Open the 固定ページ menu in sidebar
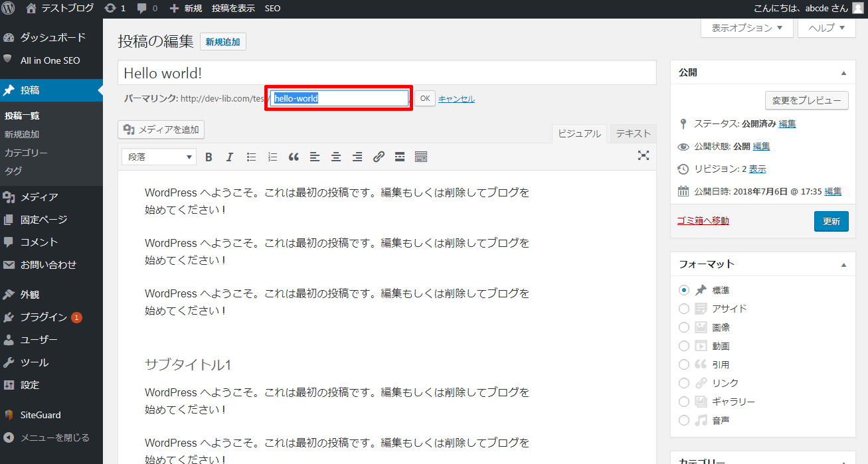Screen dimensions: 868x464 44,220
